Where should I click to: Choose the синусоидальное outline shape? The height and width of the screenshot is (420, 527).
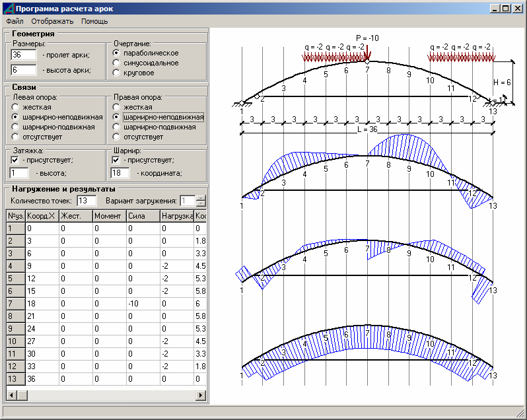point(116,63)
